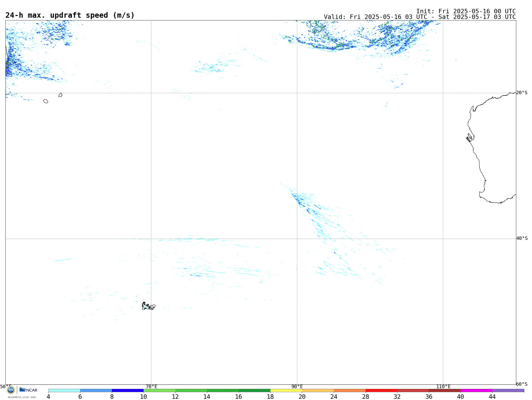The image size is (532, 400).
Task: Select the medium blue 6–8 colorbar segment
Action: [x=96, y=390]
